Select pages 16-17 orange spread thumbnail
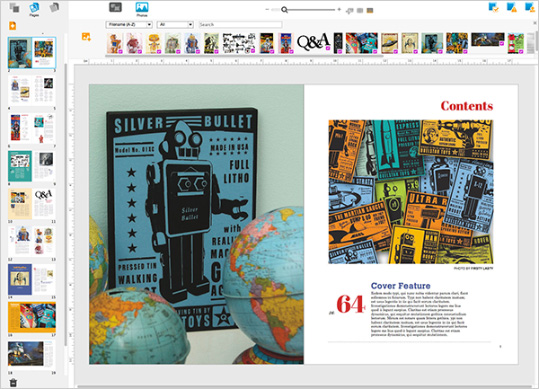Screen dimensions: 539x389 coord(32,317)
